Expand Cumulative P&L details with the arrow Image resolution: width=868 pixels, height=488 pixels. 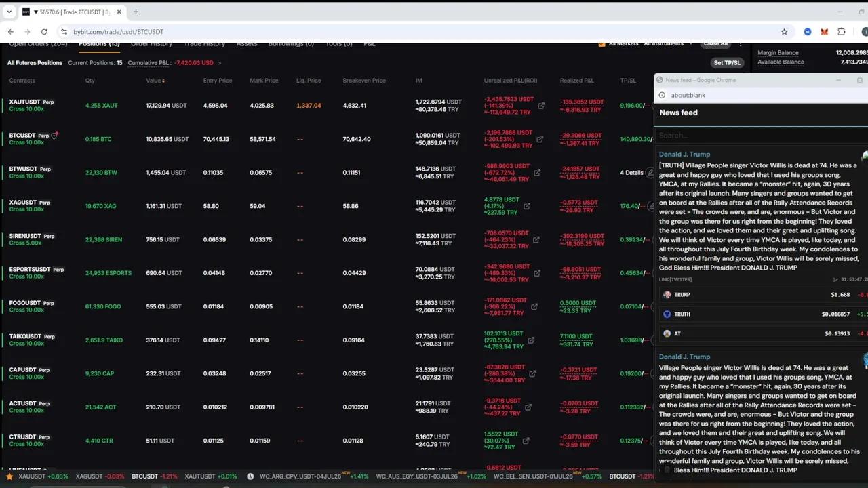[x=219, y=63]
